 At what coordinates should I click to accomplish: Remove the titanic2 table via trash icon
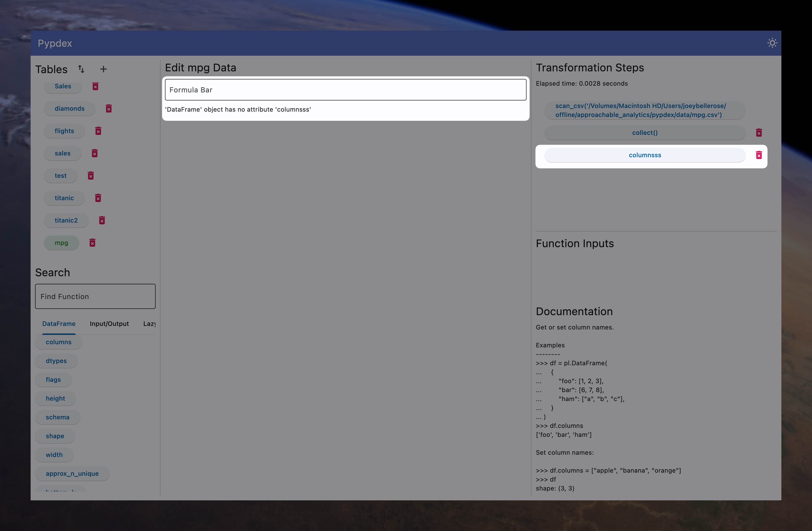(102, 220)
